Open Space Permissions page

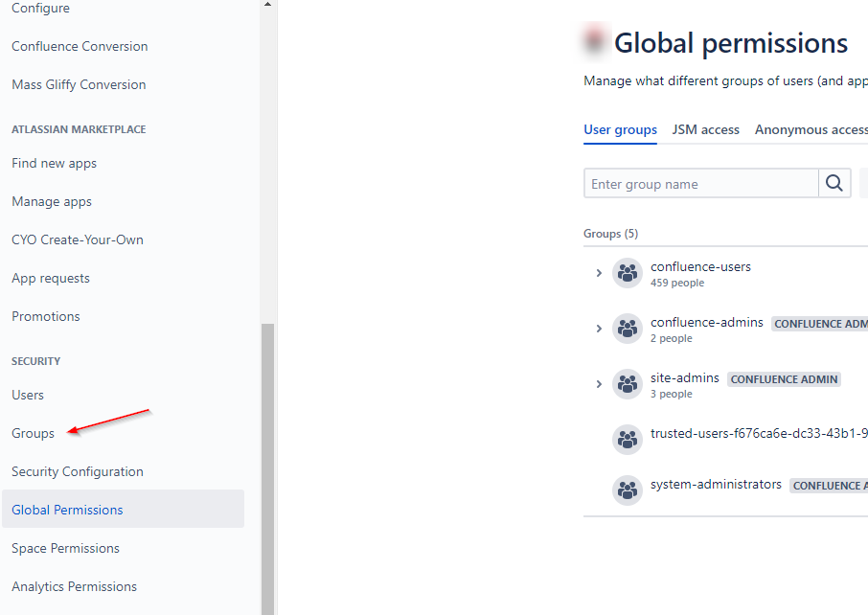65,549
